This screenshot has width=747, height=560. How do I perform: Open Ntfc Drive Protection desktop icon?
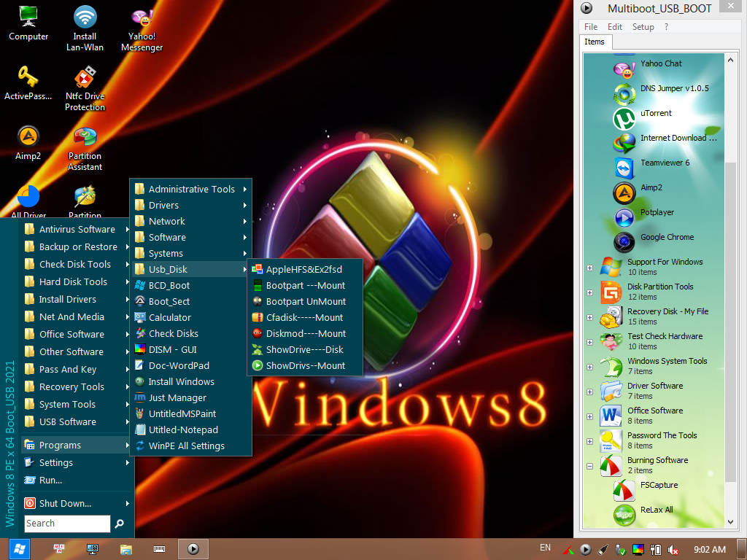click(85, 88)
